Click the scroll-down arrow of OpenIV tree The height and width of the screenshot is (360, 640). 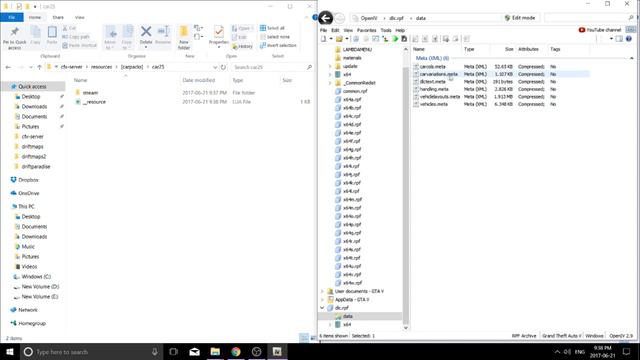point(406,327)
